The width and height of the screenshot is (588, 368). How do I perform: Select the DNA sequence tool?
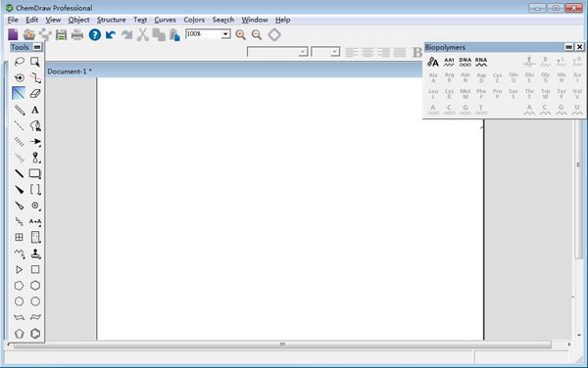point(465,62)
